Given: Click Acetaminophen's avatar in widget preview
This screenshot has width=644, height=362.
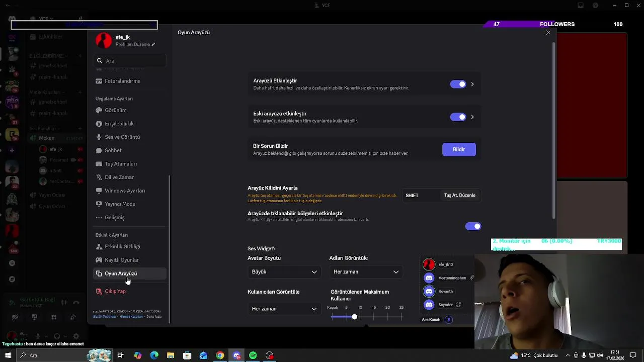Looking at the screenshot, I should click(429, 278).
